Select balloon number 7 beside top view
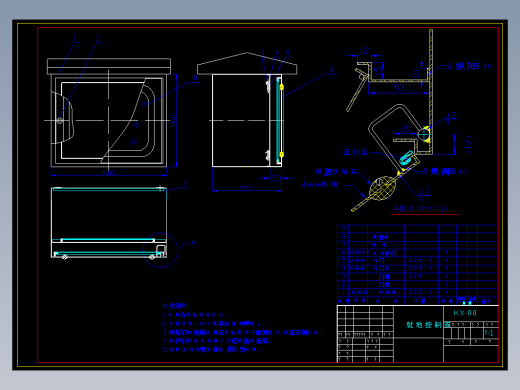520x390 pixels. click(x=185, y=184)
